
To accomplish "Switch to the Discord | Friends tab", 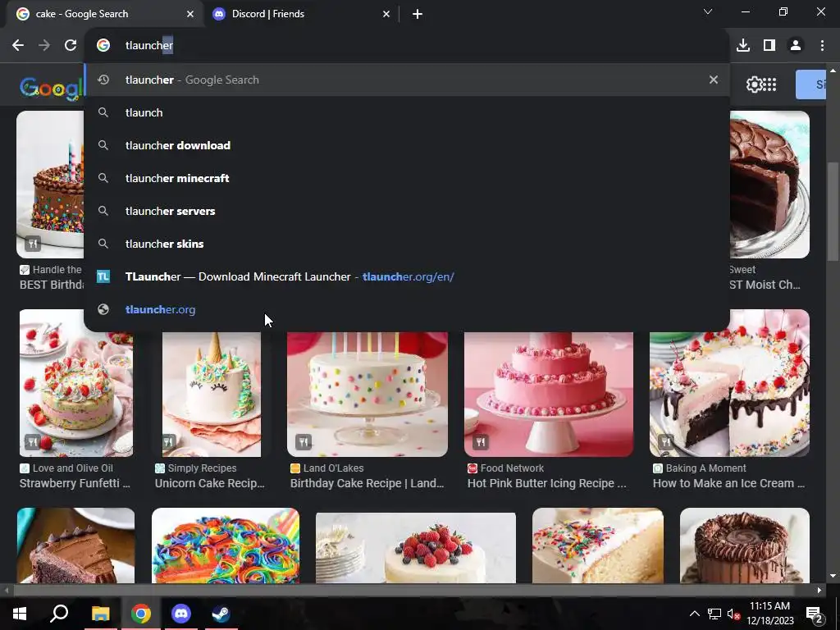I will [x=300, y=14].
